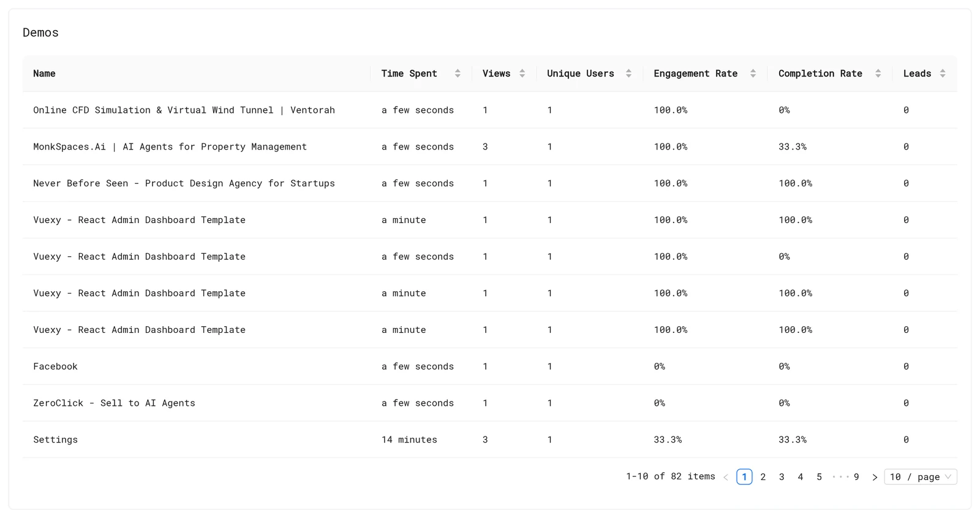Open the ZeroClick - Sell to AI Agents demo
This screenshot has height=518, width=980.
114,403
